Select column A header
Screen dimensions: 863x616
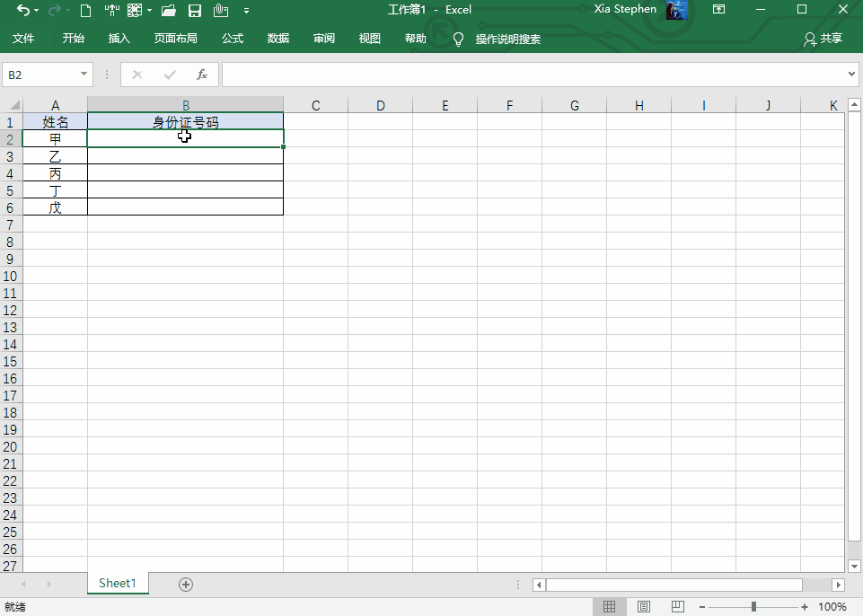pyautogui.click(x=55, y=105)
